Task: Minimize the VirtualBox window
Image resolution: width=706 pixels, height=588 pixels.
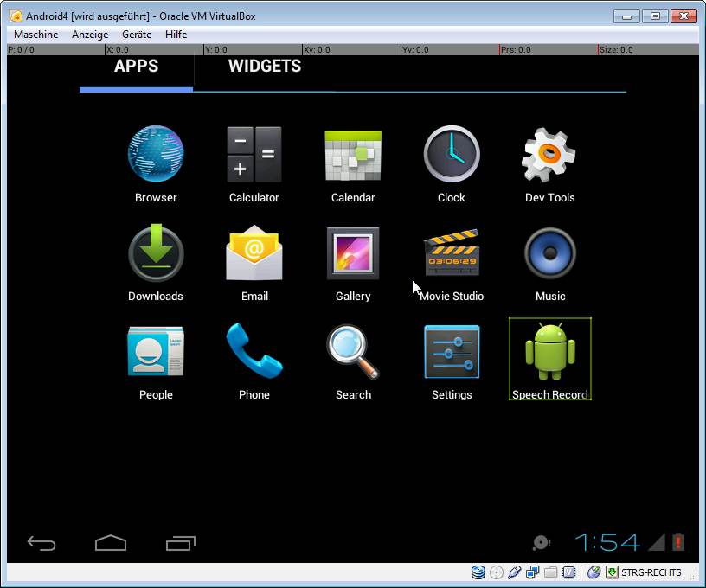Action: (626, 16)
